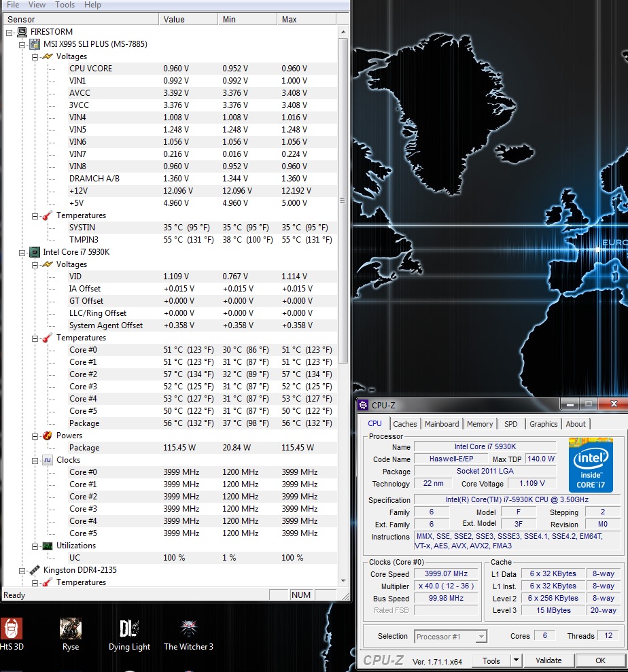This screenshot has width=628, height=672.
Task: Click the Kingston Temperatures thermometer icon
Action: click(x=48, y=582)
